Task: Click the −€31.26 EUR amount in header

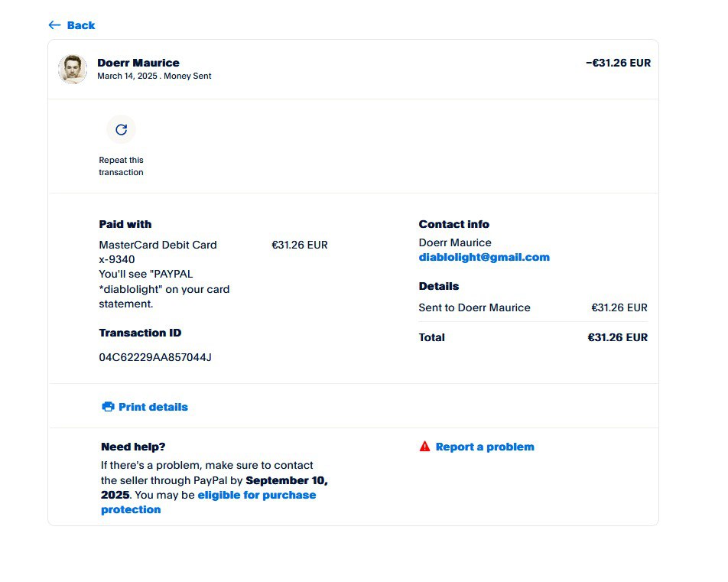Action: click(x=618, y=63)
